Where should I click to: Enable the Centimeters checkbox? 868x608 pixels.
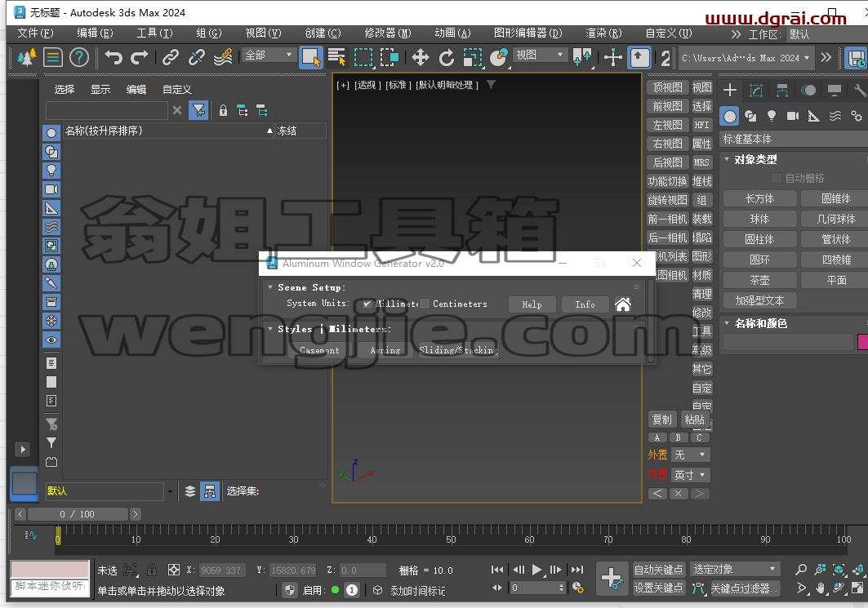[x=425, y=304]
